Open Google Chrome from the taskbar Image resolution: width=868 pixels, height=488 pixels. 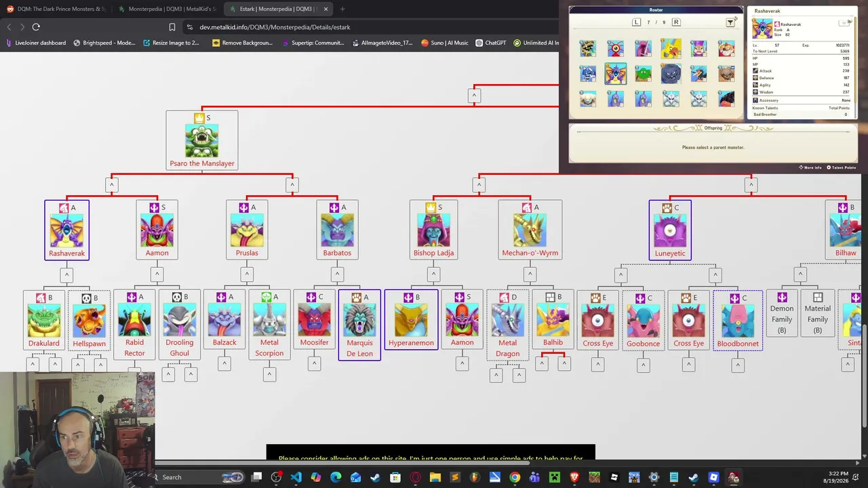coord(515,477)
